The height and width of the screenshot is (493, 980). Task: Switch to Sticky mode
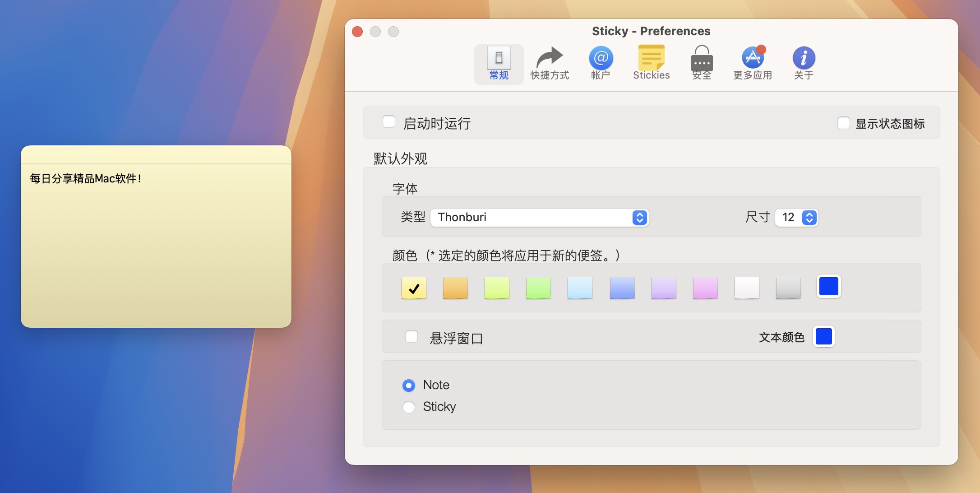pyautogui.click(x=409, y=407)
